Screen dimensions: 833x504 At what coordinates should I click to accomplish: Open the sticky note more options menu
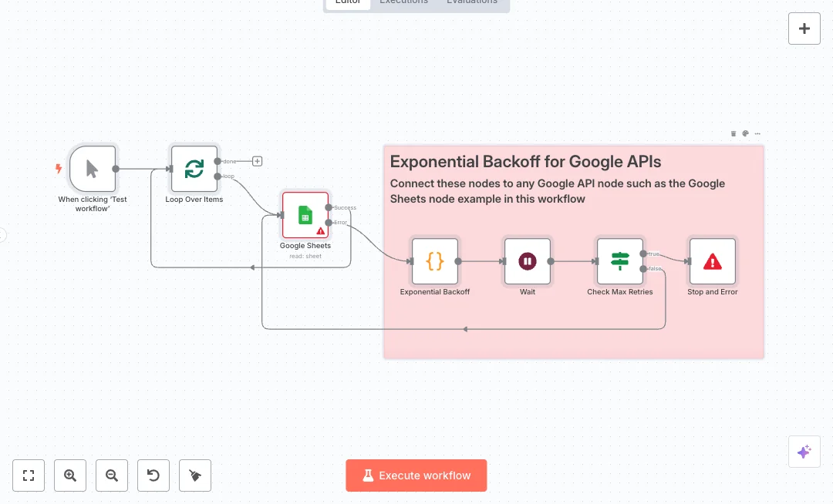pos(757,133)
